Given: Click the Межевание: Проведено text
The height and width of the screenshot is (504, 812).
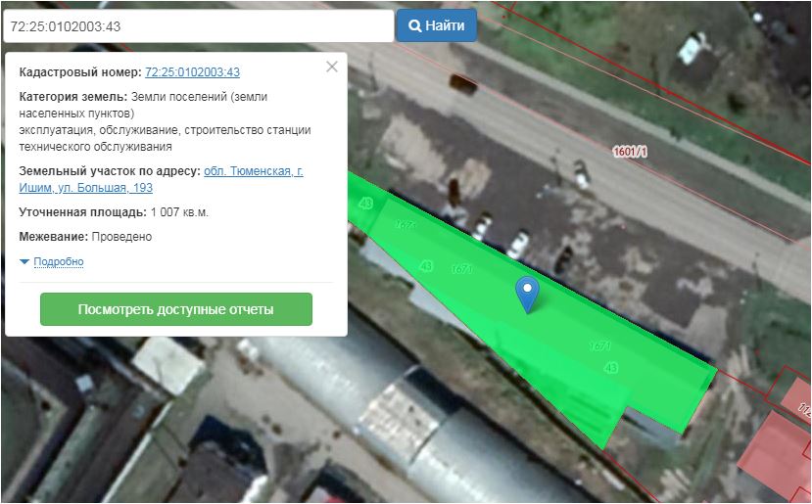Looking at the screenshot, I should click(x=85, y=237).
